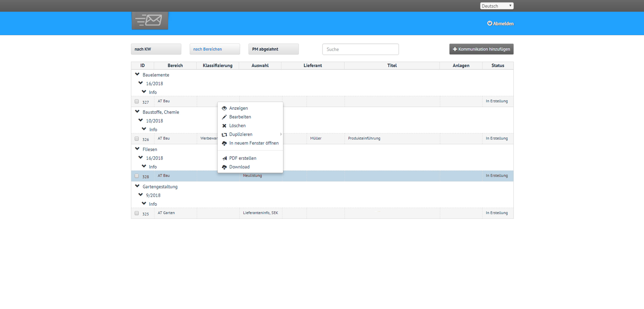644x309 pixels.
Task: Check the checkbox for row 327
Action: point(137,101)
